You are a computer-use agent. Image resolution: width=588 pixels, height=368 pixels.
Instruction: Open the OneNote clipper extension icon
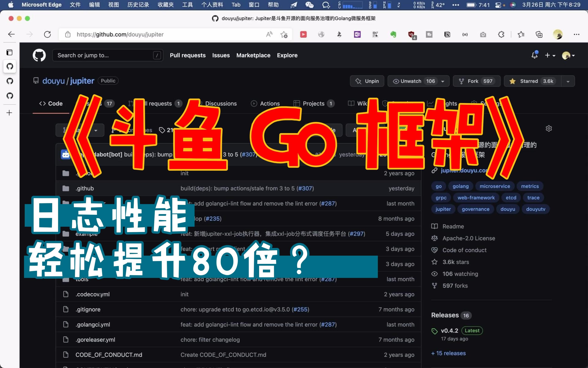357,34
